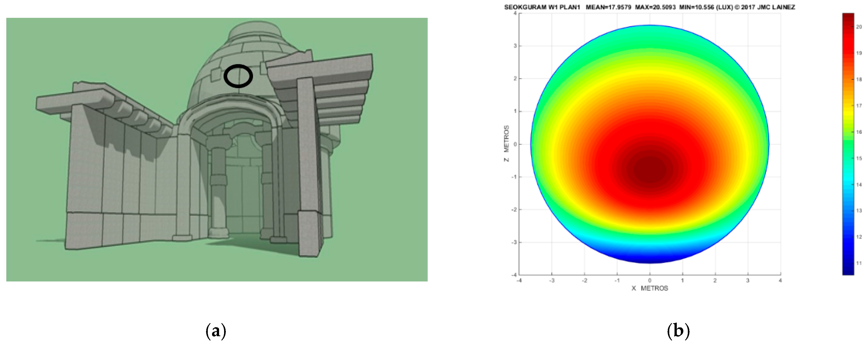Click the 'SEOKGURAM W1 PLAN1' plot title
Screen dimensions: 868x347
point(542,7)
